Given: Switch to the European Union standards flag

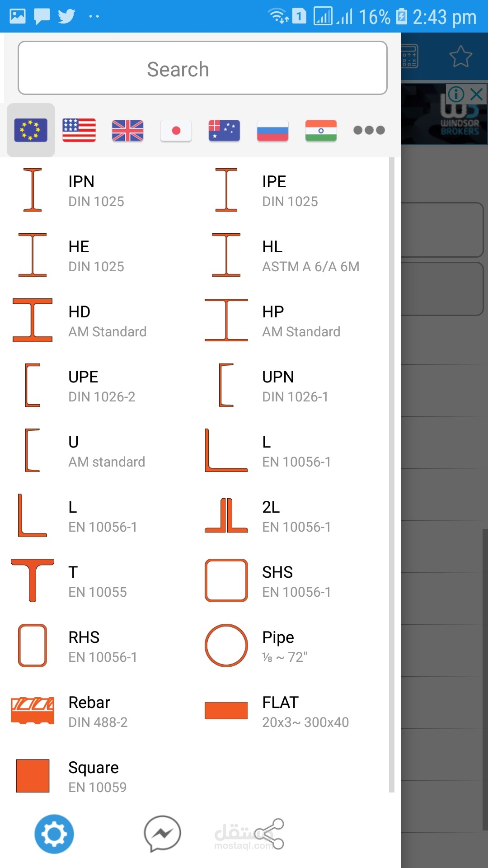Looking at the screenshot, I should [x=31, y=130].
